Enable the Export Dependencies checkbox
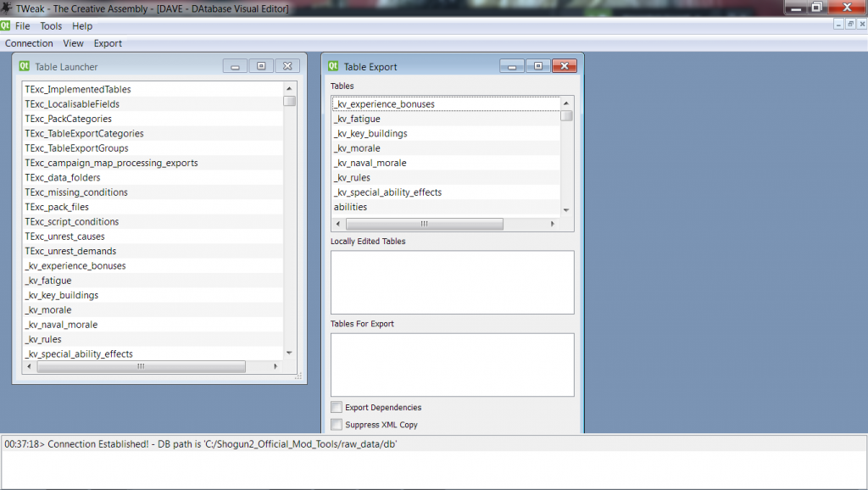Viewport: 868px width, 490px height. pyautogui.click(x=337, y=408)
